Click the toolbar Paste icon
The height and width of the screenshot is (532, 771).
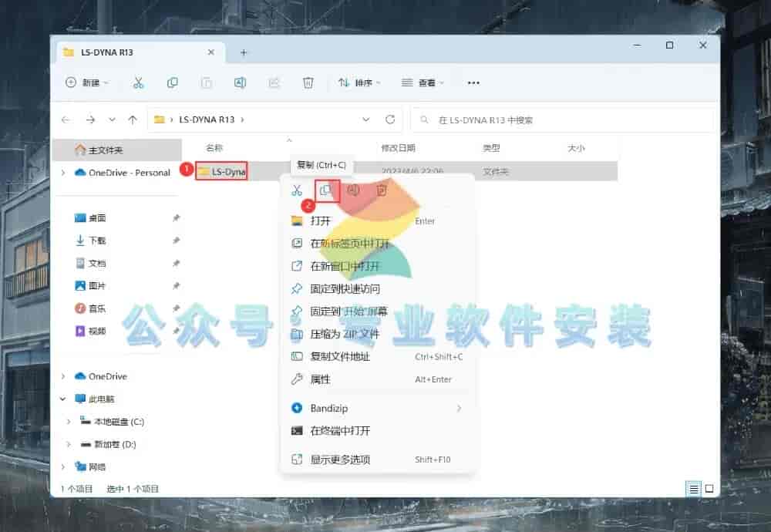[206, 82]
